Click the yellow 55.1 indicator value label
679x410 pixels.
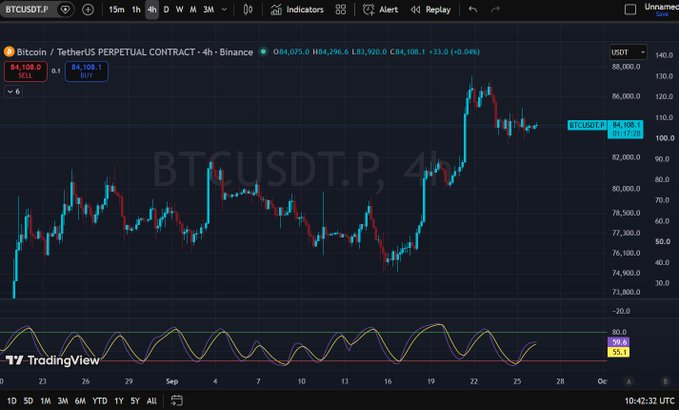point(619,352)
